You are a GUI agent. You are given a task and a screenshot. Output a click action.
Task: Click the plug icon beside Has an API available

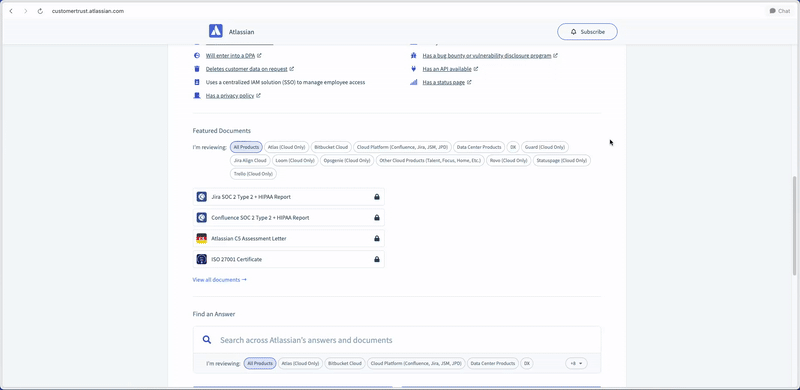(x=414, y=69)
